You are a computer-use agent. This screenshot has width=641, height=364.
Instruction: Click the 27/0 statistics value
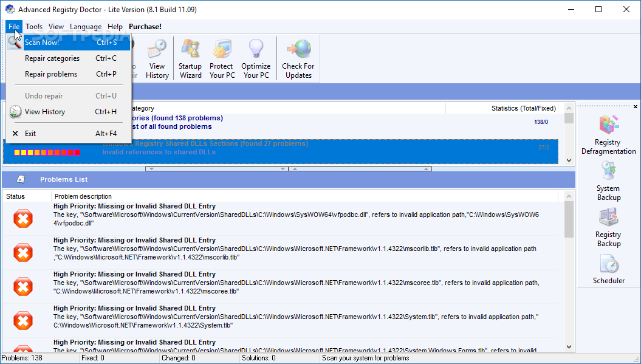[544, 147]
